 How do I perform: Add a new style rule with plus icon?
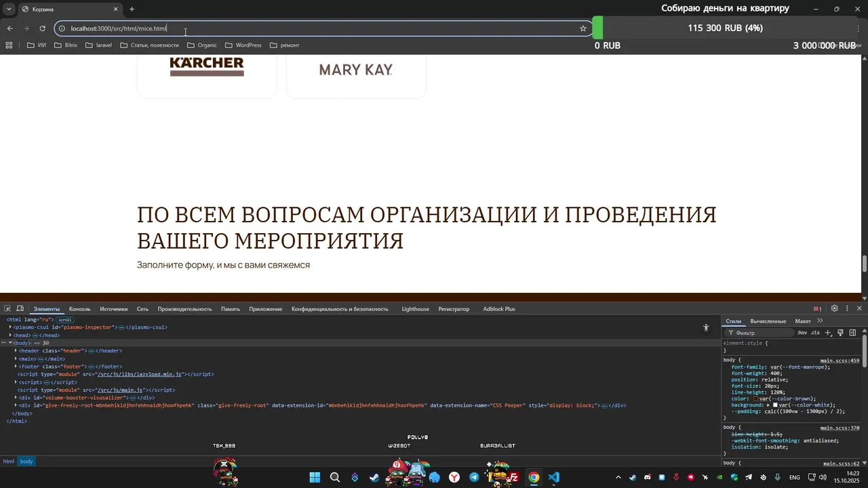[x=828, y=333]
